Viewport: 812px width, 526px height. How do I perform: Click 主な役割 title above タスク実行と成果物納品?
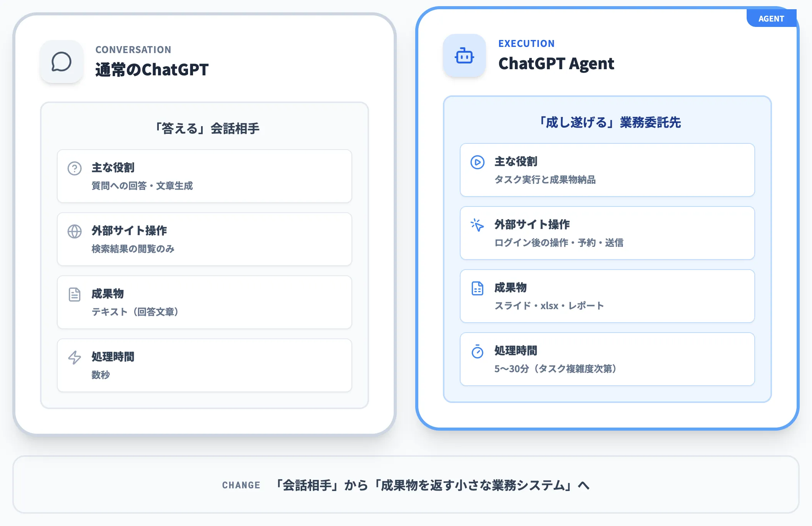click(x=516, y=161)
